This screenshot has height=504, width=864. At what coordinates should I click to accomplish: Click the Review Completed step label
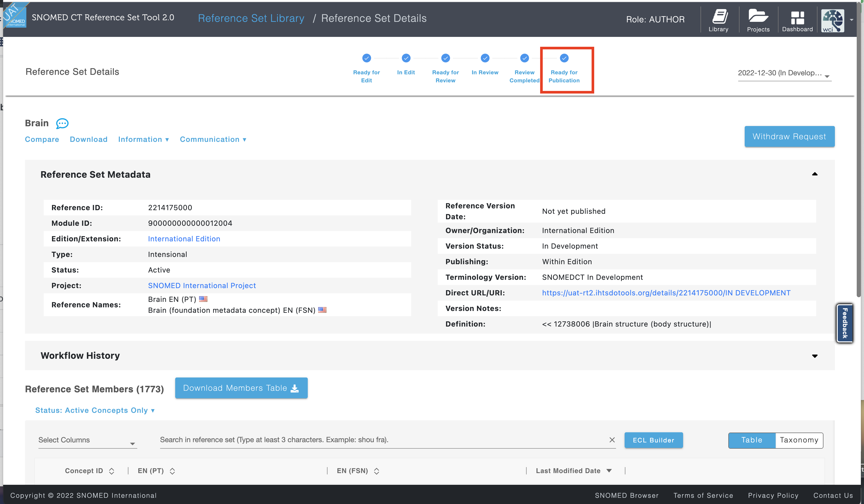tap(524, 76)
